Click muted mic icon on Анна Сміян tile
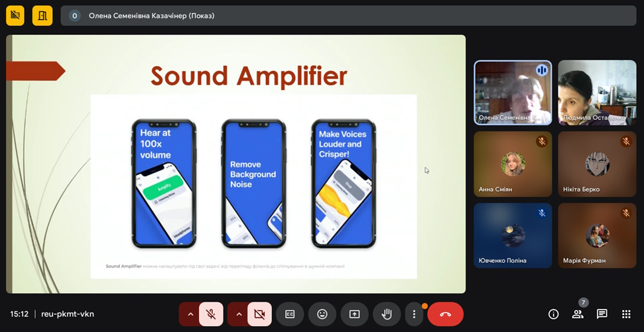The width and height of the screenshot is (644, 332). (542, 142)
